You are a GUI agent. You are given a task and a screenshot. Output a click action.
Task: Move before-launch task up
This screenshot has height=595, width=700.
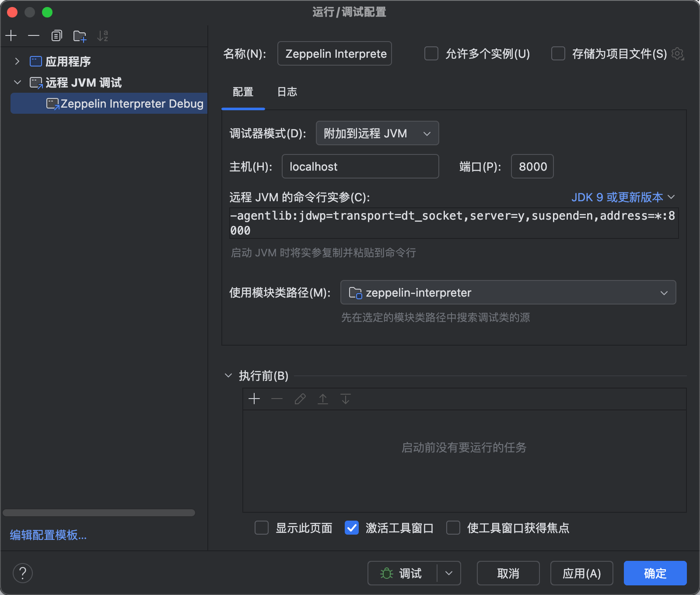(x=323, y=399)
